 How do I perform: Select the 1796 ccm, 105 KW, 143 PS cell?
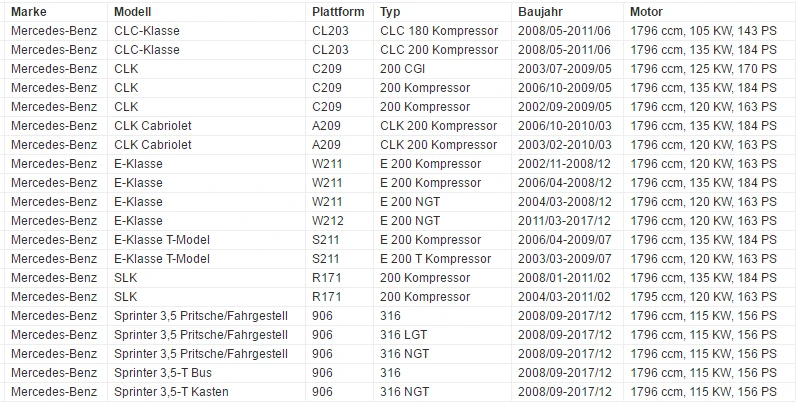tap(709, 31)
